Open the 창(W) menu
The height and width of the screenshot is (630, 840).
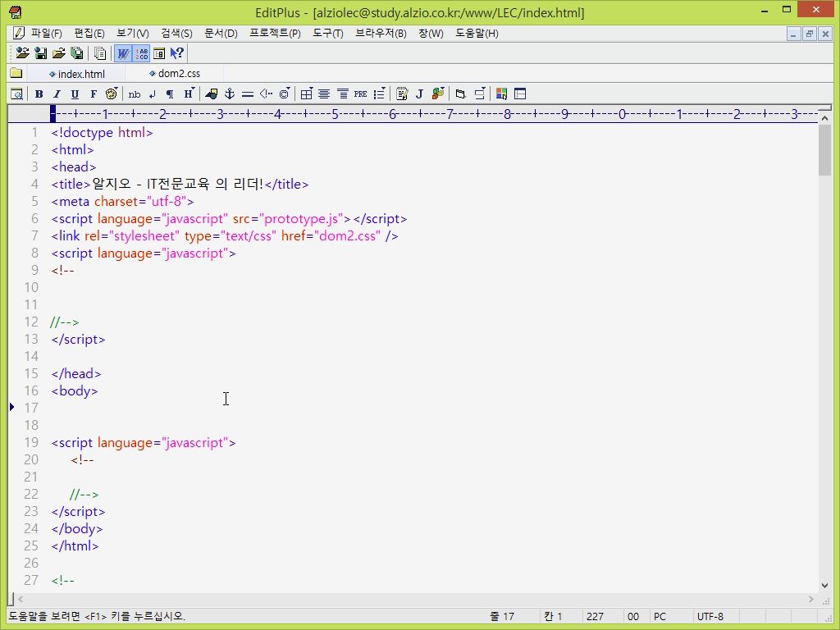pyautogui.click(x=431, y=33)
